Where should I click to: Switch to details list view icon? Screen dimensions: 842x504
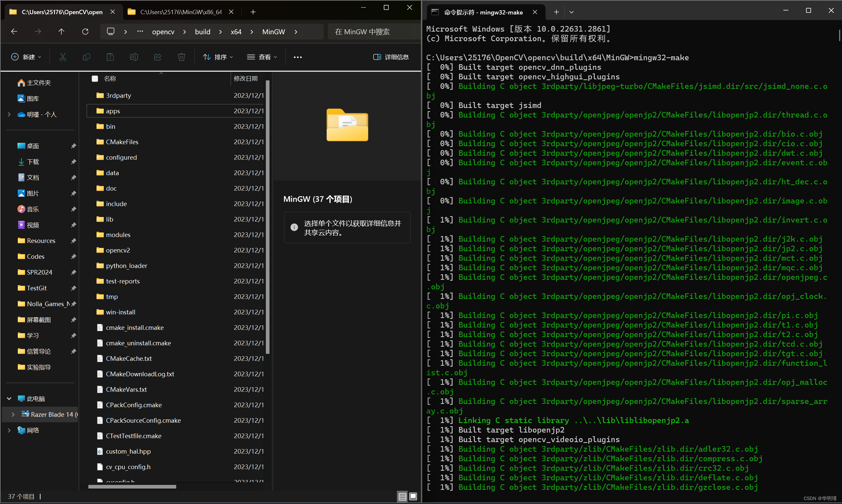[402, 496]
